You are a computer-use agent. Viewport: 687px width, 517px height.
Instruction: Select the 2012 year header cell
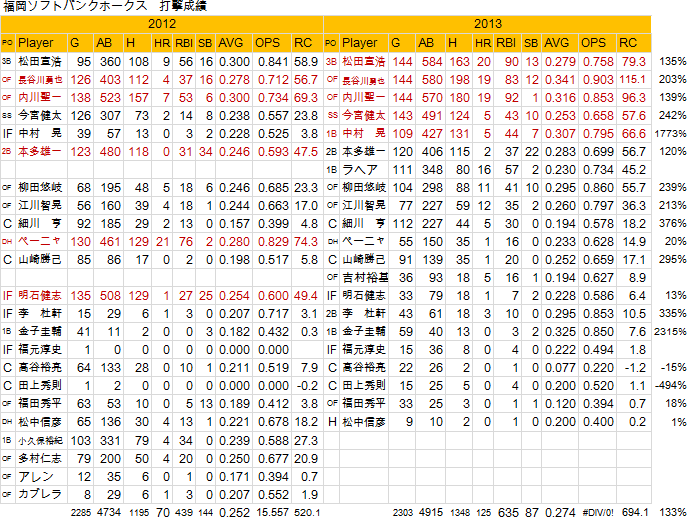tap(162, 24)
